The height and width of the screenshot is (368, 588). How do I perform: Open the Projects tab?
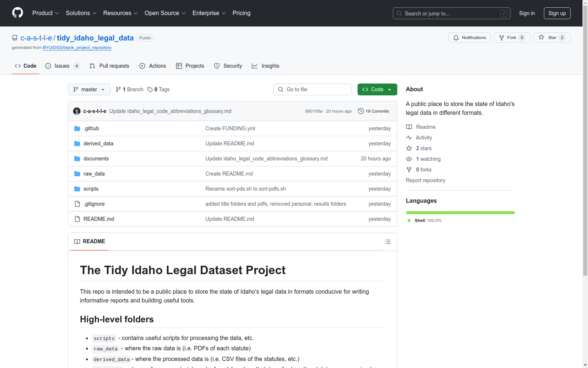pyautogui.click(x=190, y=66)
